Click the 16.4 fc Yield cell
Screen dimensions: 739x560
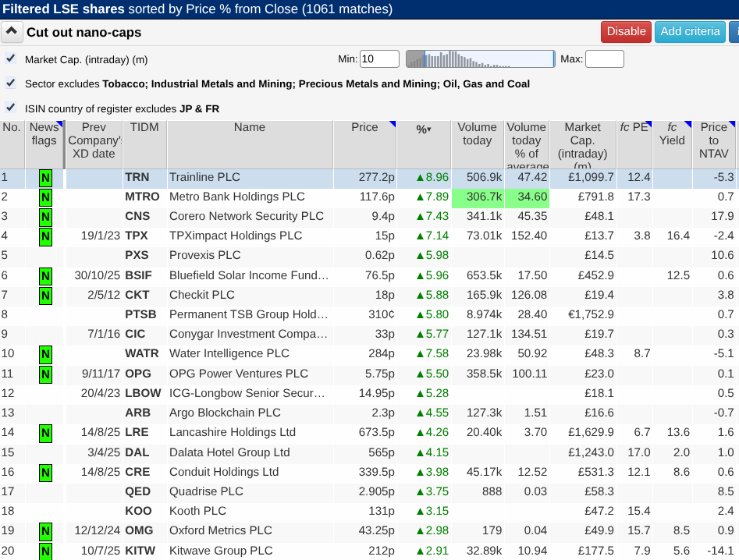(x=678, y=236)
